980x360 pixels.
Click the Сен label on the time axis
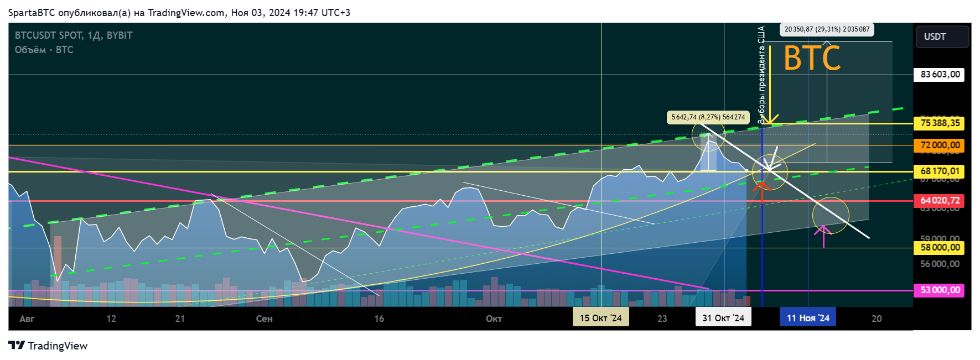pyautogui.click(x=265, y=319)
